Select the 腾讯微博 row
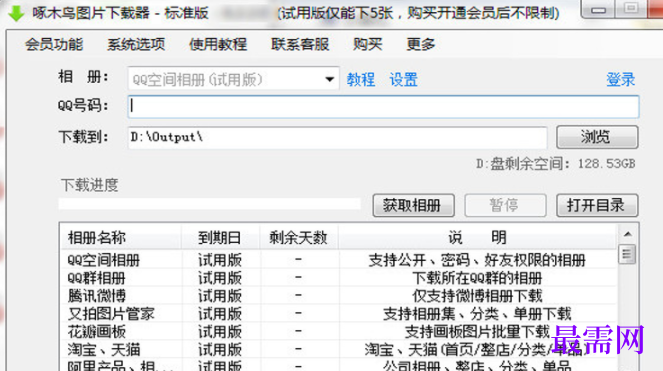The image size is (663, 371). tap(337, 296)
